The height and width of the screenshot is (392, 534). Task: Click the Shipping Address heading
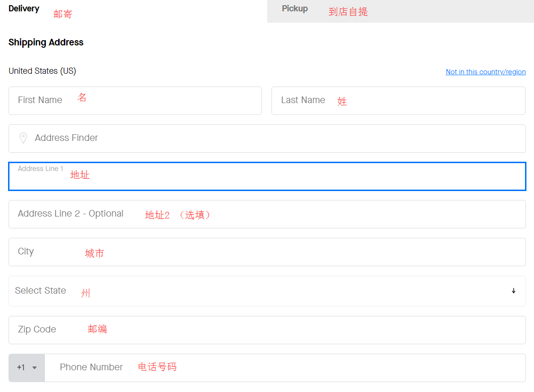tap(46, 42)
